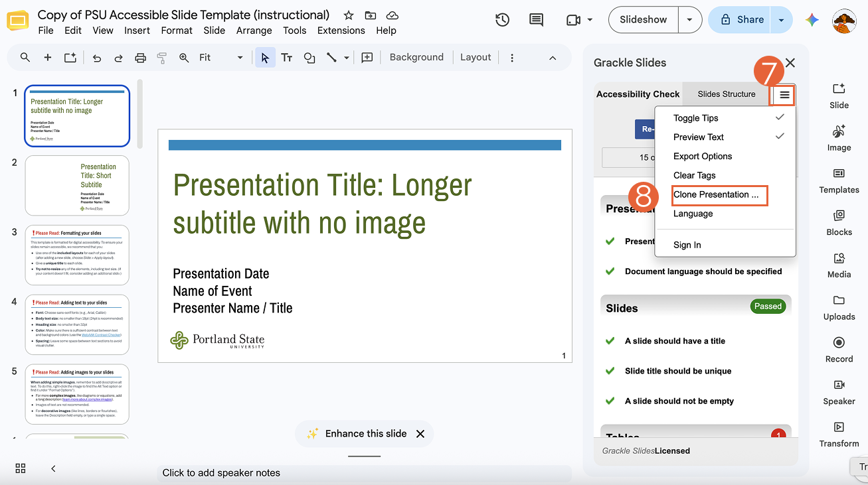The height and width of the screenshot is (485, 868).
Task: Open the video call dropdown arrow
Action: coord(590,20)
